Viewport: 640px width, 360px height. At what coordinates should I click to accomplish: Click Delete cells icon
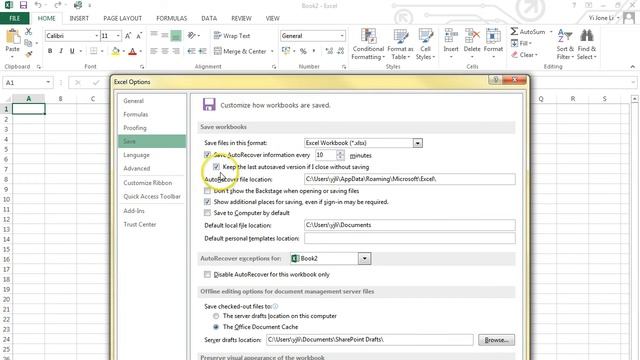click(x=472, y=37)
